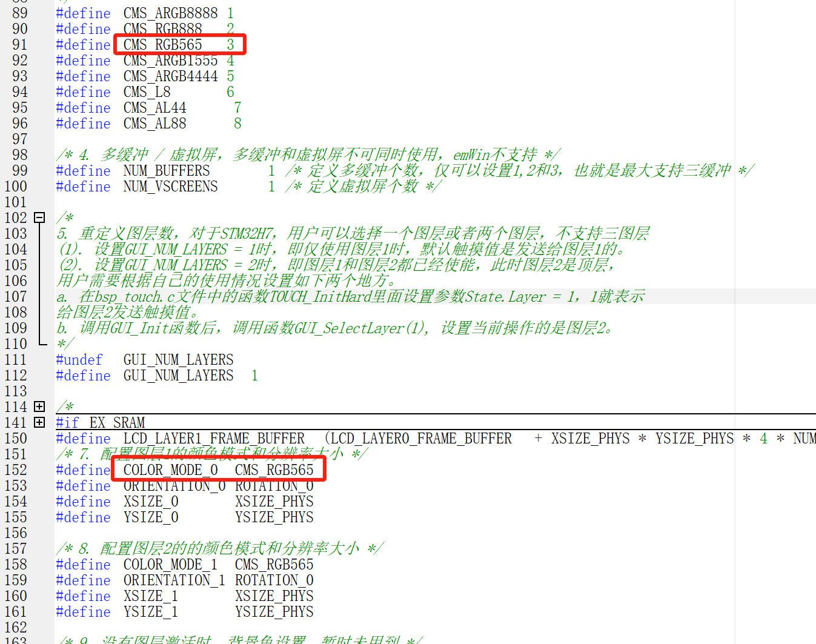Select the COLOR_MODE_0 macro name
This screenshot has height=644, width=816.
point(170,470)
